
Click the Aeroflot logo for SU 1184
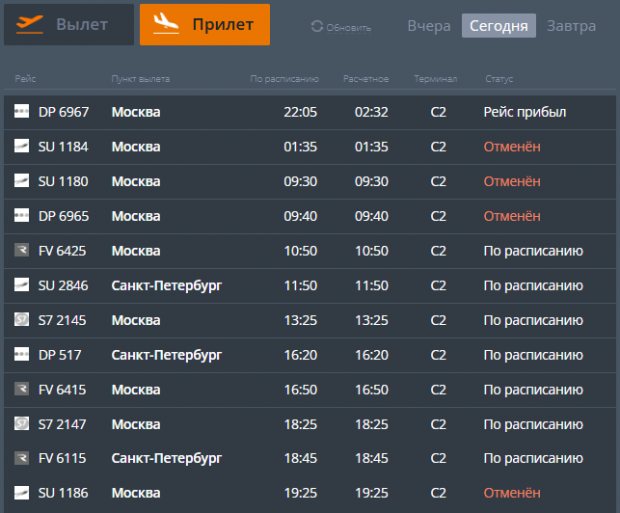tap(22, 146)
